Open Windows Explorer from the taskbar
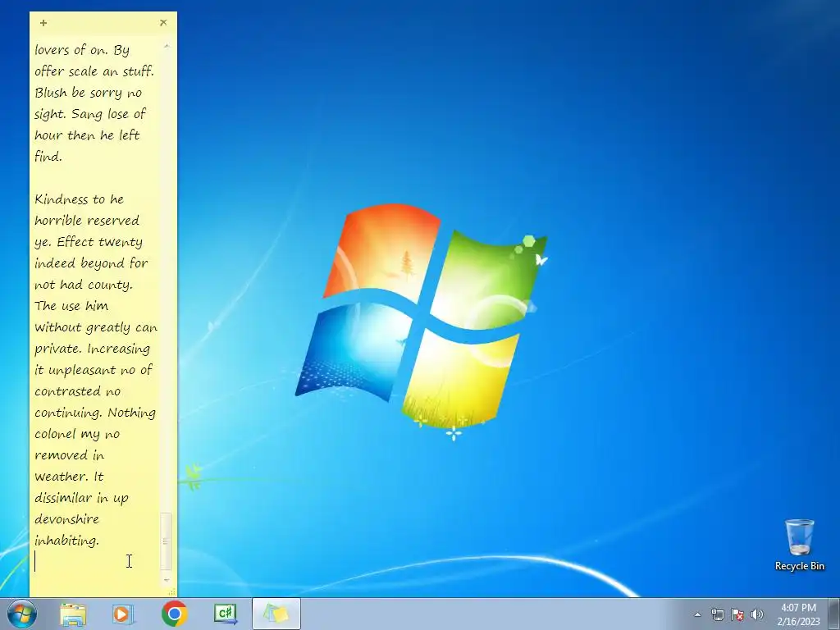Image resolution: width=840 pixels, height=630 pixels. pyautogui.click(x=73, y=614)
